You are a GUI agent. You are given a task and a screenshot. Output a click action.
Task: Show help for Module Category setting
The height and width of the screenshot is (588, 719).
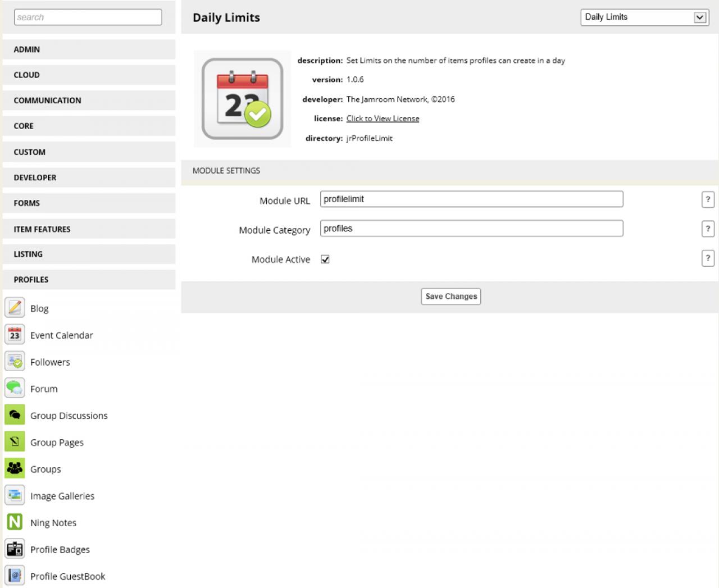click(708, 229)
